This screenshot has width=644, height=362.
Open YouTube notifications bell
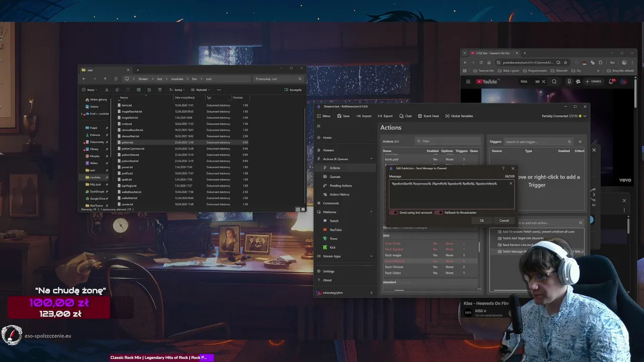point(612,81)
